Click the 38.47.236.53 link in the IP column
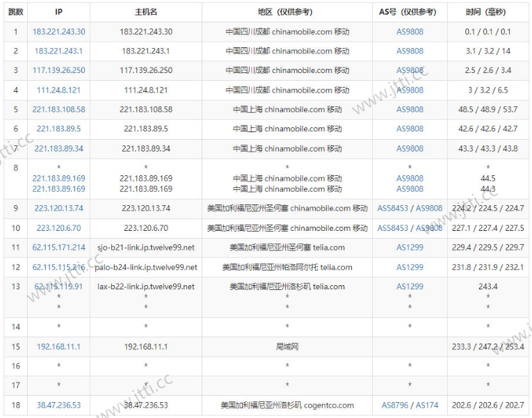The image size is (532, 418). point(58,405)
